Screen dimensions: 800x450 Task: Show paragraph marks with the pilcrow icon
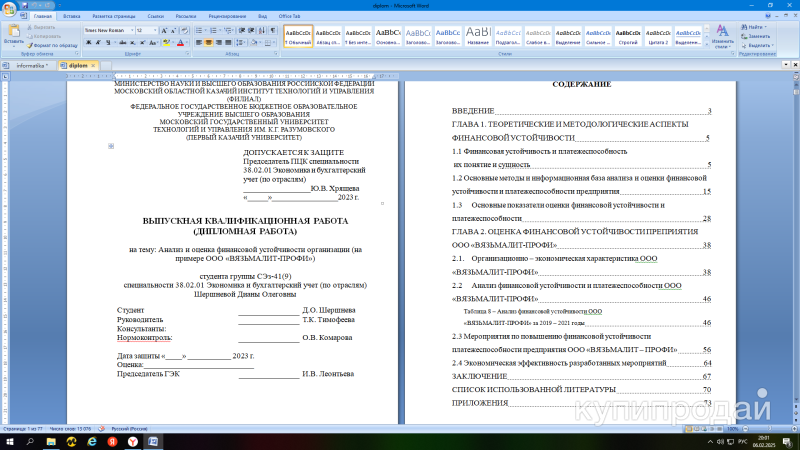pyautogui.click(x=273, y=30)
